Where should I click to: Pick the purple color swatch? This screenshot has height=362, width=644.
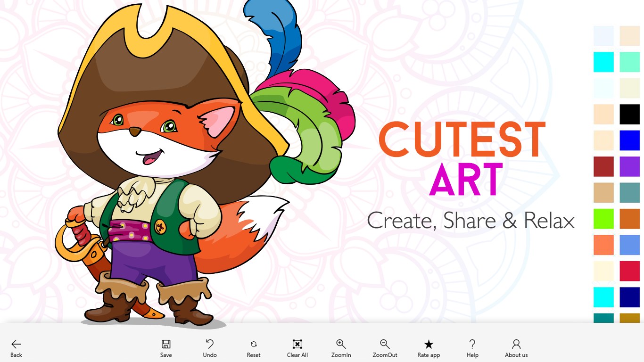coord(630,166)
